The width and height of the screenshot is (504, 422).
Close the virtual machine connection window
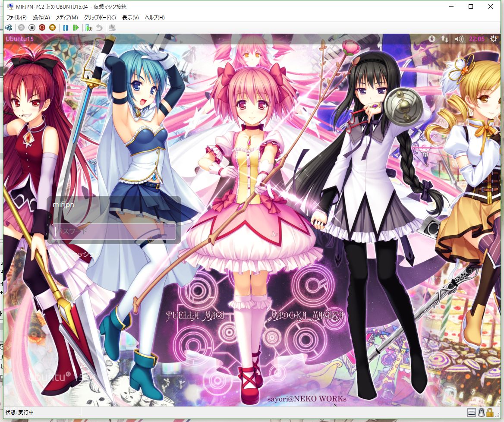[491, 6]
